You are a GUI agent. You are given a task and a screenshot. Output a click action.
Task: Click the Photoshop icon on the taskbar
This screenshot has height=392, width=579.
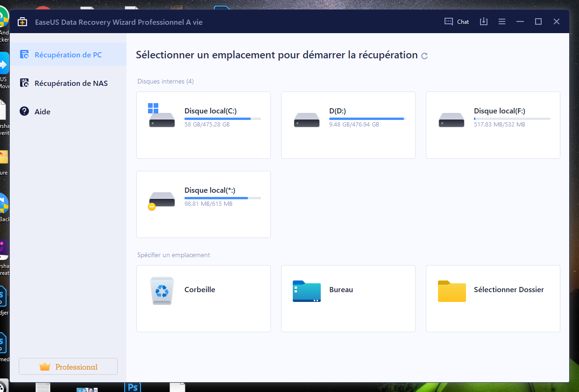(x=133, y=387)
